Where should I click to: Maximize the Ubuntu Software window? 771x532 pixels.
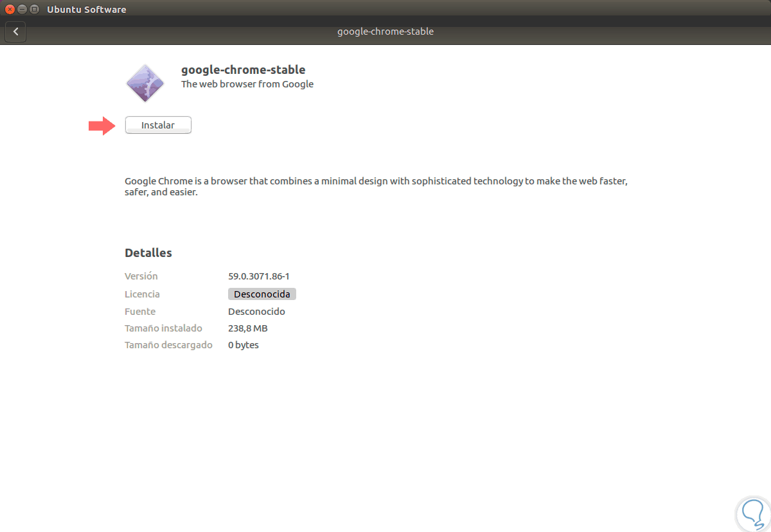click(34, 9)
